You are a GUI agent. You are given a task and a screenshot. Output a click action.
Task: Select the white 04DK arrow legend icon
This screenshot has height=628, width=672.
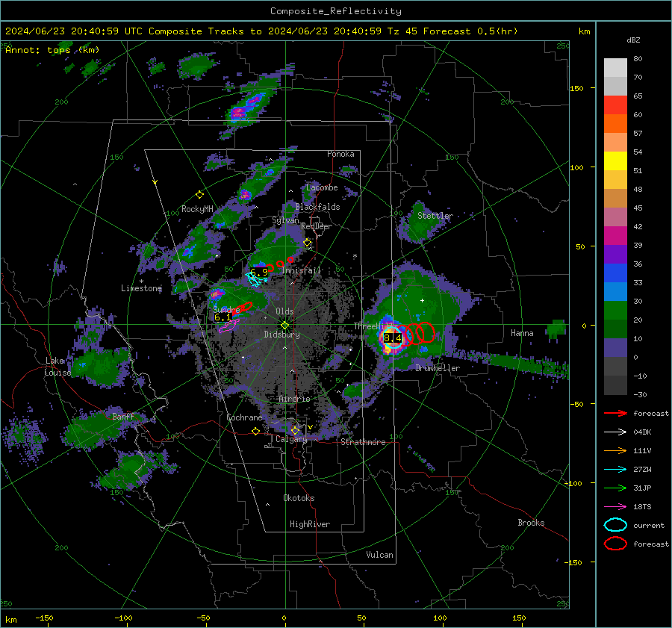click(x=615, y=432)
